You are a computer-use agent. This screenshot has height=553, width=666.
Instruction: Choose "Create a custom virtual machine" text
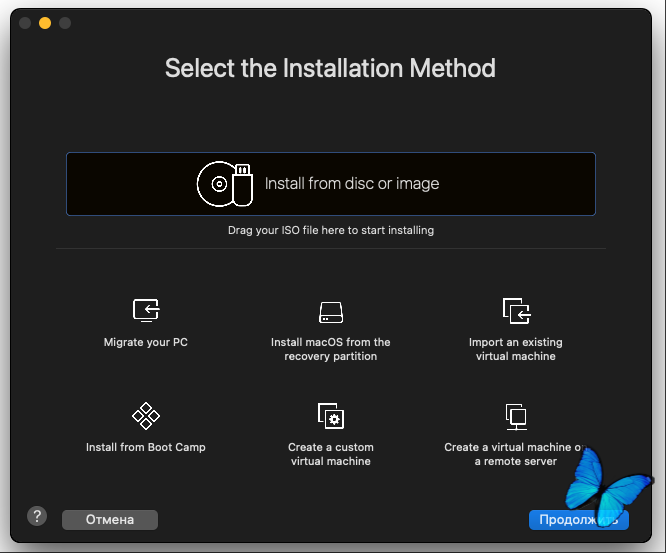[x=331, y=454]
